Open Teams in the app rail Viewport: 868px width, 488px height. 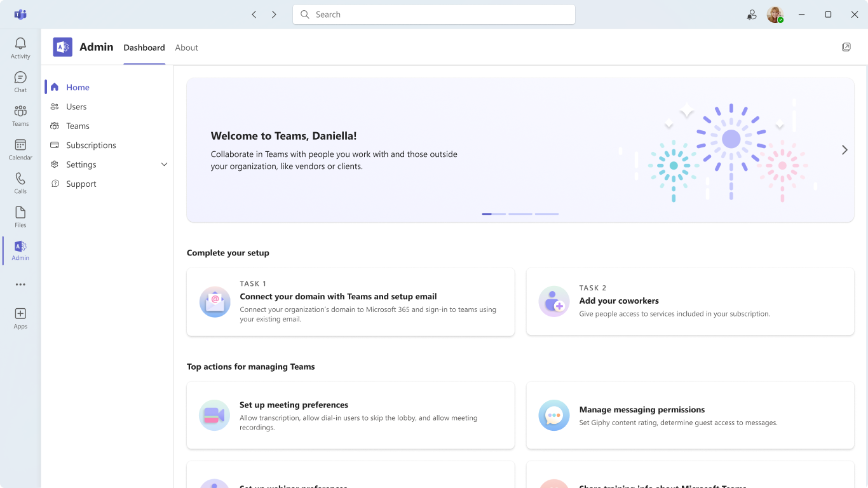[x=20, y=116]
